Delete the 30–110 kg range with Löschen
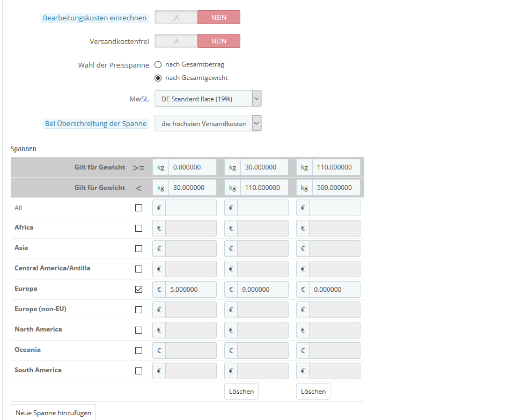The width and height of the screenshot is (515, 420). (241, 392)
